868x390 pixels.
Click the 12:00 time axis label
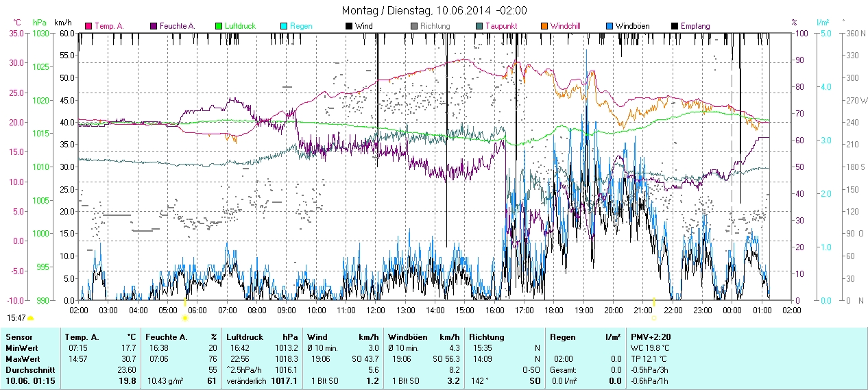point(376,310)
